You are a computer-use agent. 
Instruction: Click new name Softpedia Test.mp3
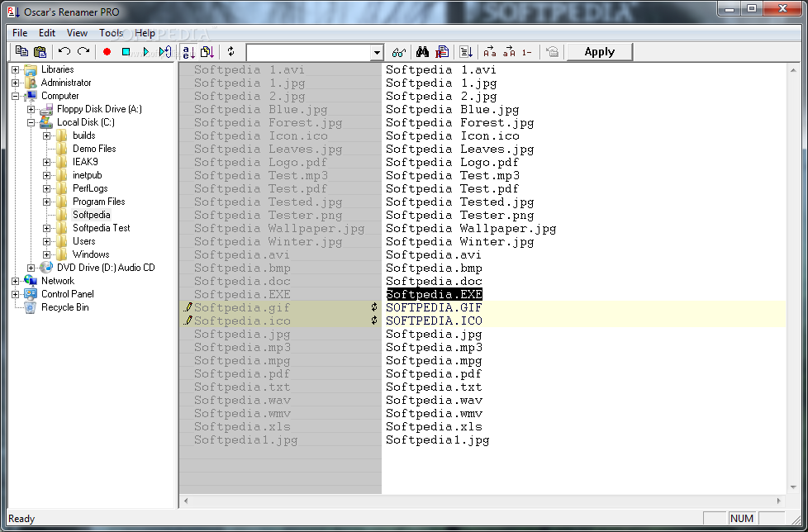pyautogui.click(x=453, y=175)
